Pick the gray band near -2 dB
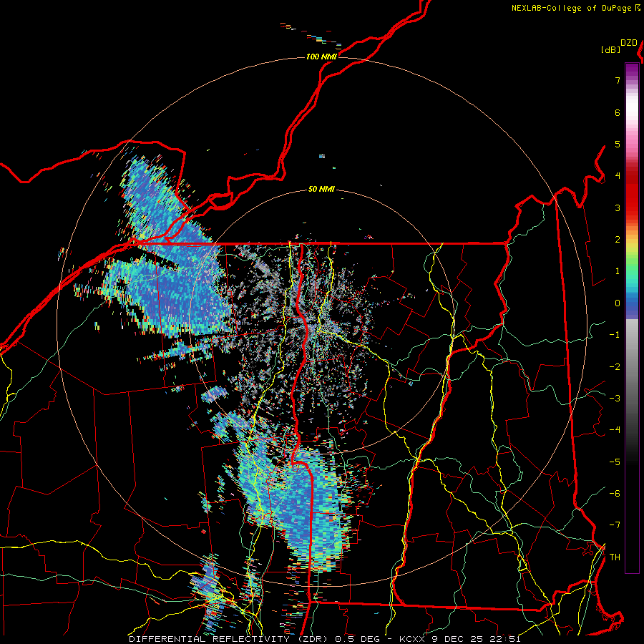The width and height of the screenshot is (644, 644). [632, 367]
